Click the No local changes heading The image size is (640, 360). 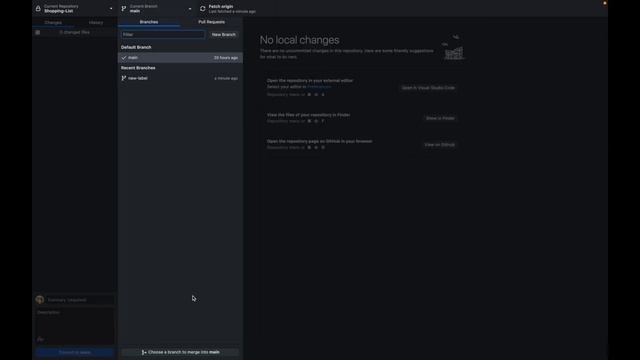coord(300,40)
